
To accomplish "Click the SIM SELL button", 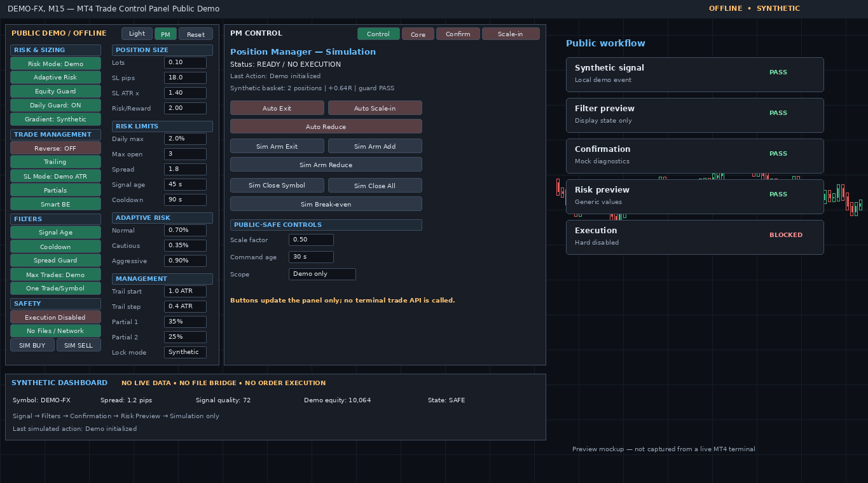I will [x=79, y=345].
